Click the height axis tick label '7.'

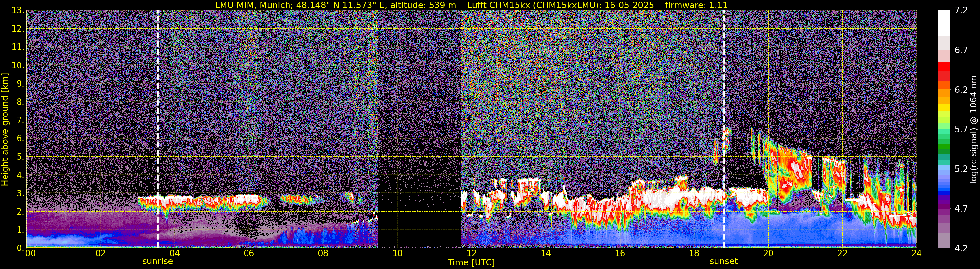coord(20,120)
